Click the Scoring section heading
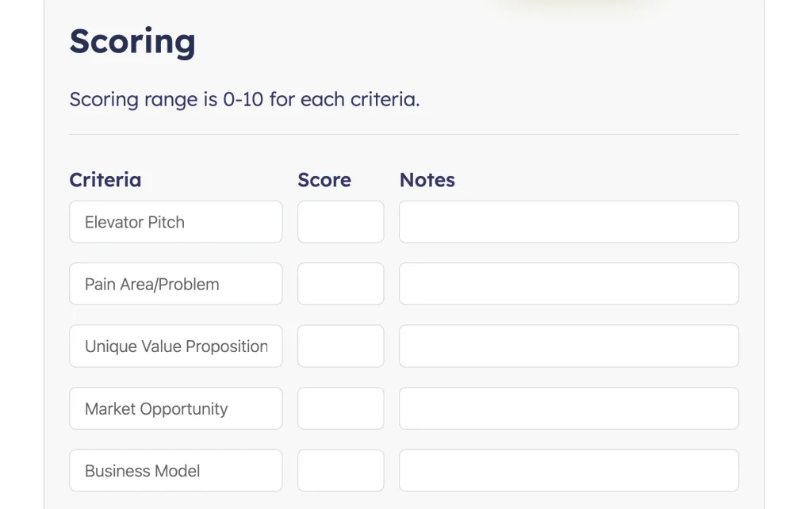812x509 pixels. point(132,41)
